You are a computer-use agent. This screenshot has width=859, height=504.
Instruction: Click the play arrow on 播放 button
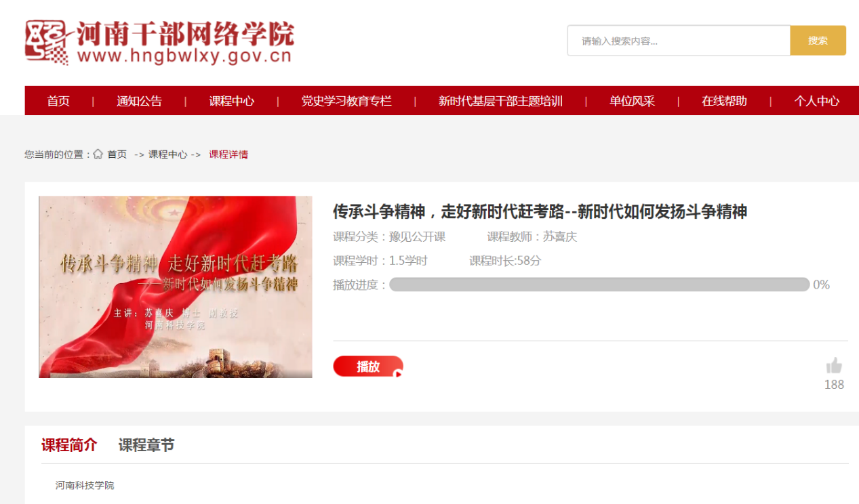397,373
